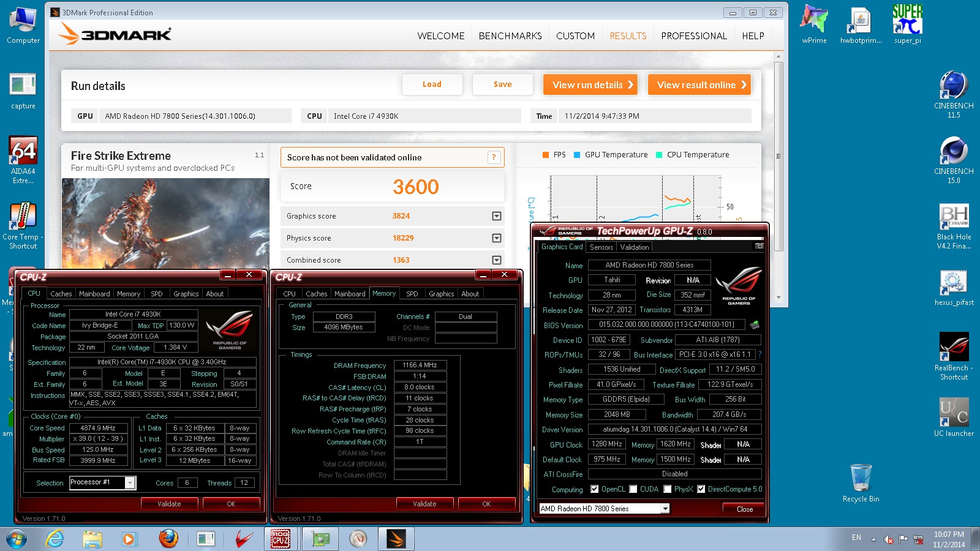The image size is (980, 551).
Task: Toggle PhysX checkbox in GPU-Z
Action: (668, 489)
